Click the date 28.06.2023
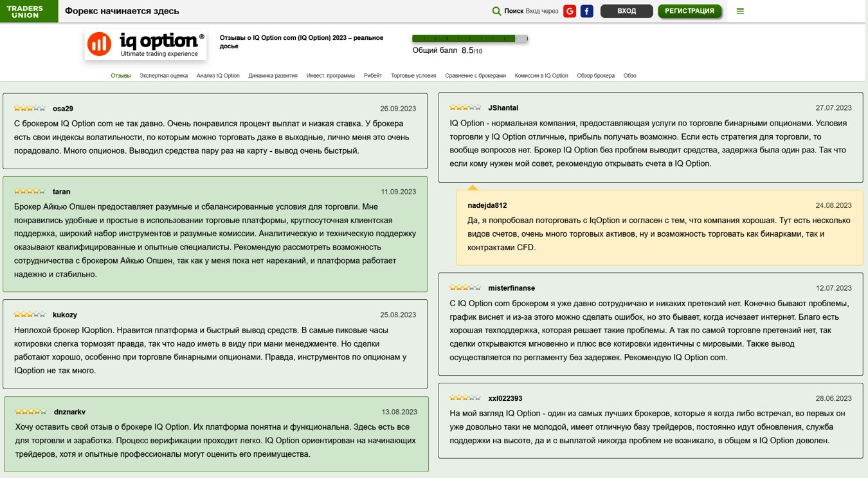868x478 pixels. (x=834, y=398)
